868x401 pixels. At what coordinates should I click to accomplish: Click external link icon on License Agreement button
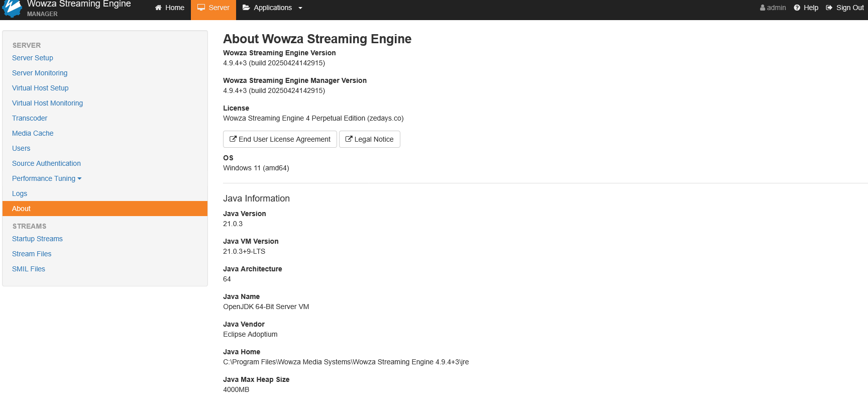(x=233, y=139)
